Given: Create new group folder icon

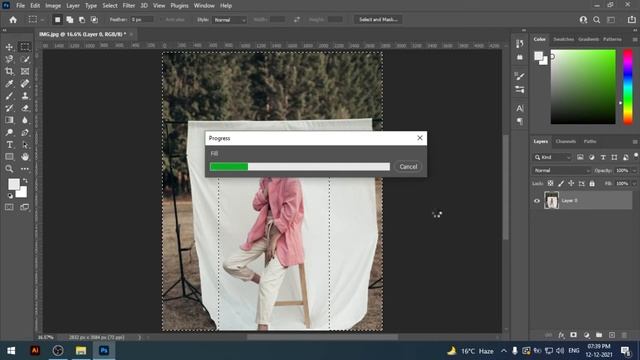Looking at the screenshot, I should [x=599, y=335].
